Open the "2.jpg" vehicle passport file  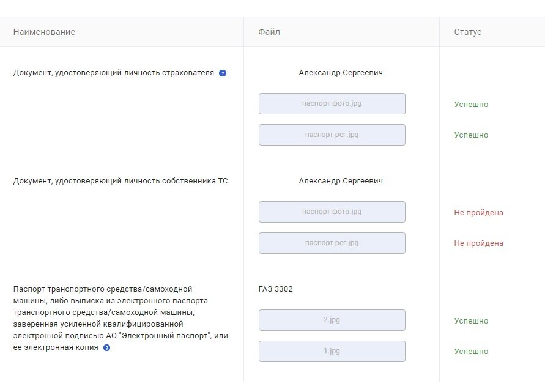click(x=332, y=320)
